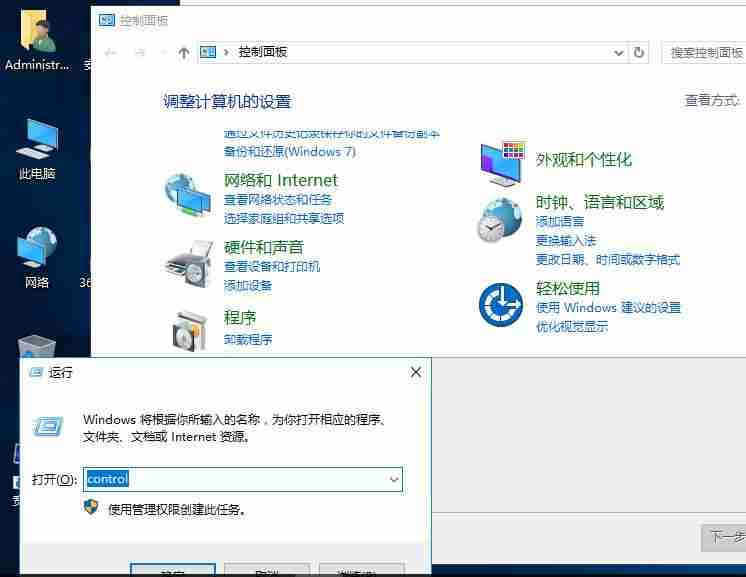Click the Run dialog title icon

(x=36, y=372)
